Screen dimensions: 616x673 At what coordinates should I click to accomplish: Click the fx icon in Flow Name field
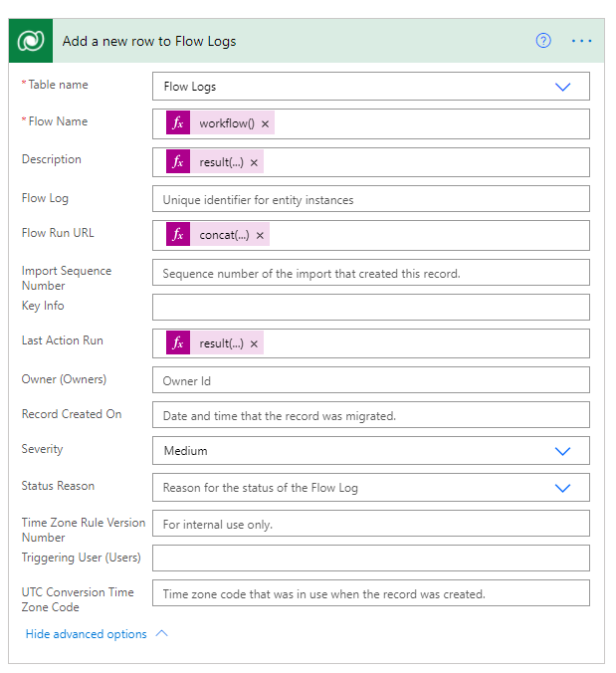click(178, 123)
